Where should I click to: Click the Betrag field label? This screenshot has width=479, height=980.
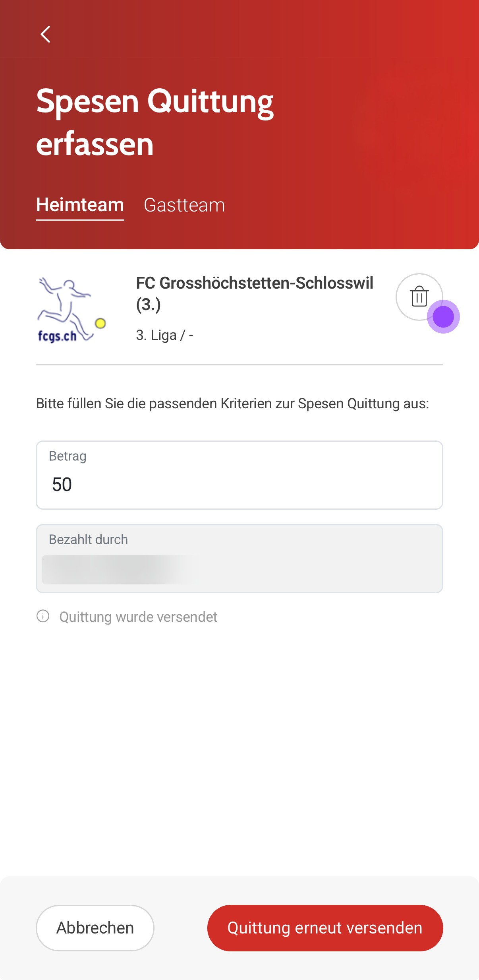pyautogui.click(x=68, y=456)
